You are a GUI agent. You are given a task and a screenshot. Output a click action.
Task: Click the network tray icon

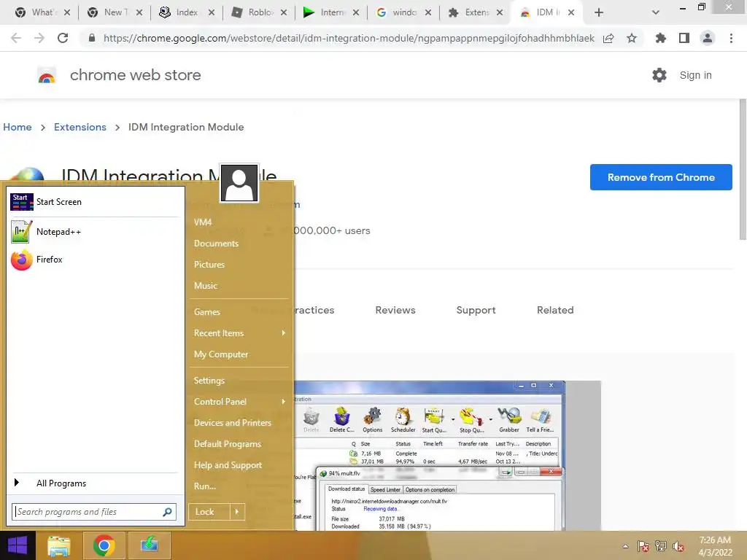[x=661, y=546]
